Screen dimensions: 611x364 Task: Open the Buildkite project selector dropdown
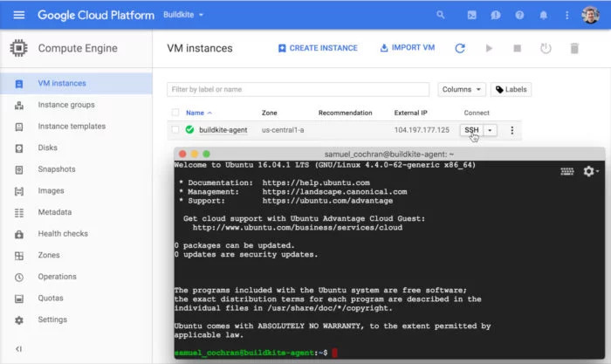[183, 15]
